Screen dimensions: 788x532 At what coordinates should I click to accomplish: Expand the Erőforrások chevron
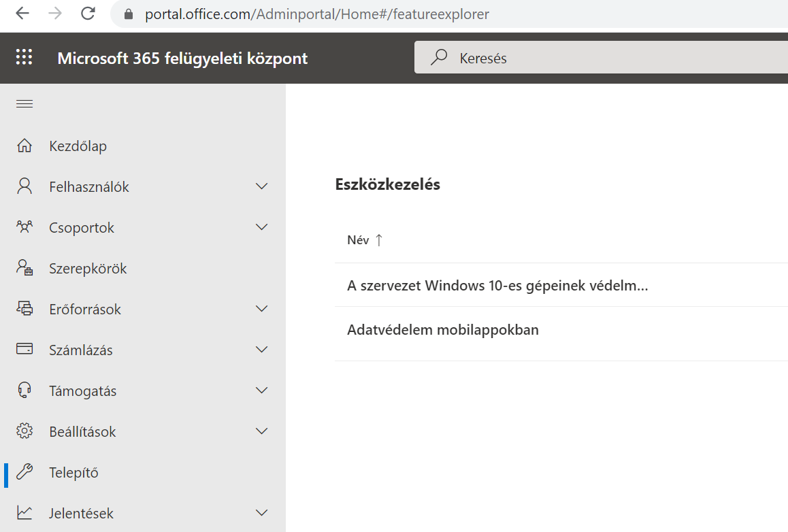pyautogui.click(x=261, y=308)
